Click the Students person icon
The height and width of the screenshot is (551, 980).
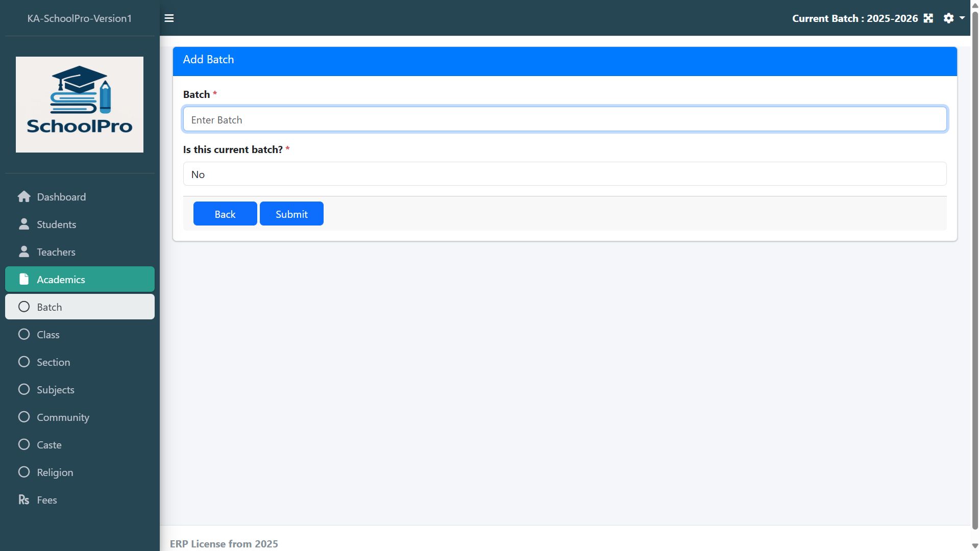pos(23,224)
